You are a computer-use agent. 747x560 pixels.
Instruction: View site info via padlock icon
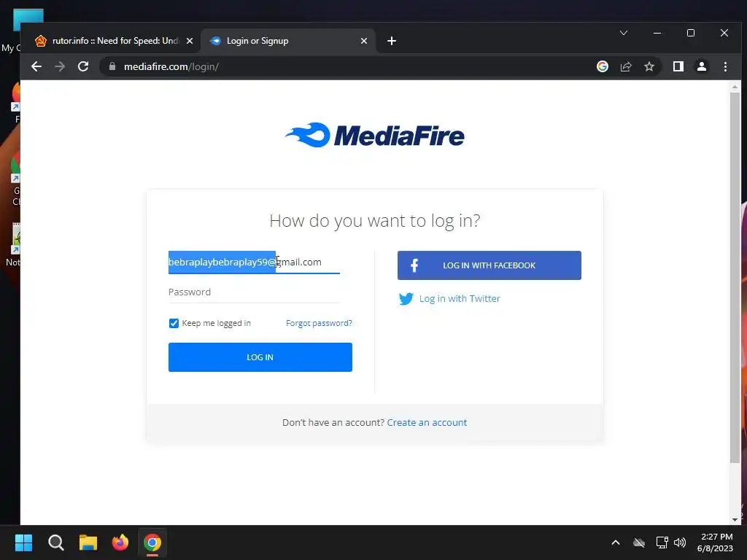point(112,66)
